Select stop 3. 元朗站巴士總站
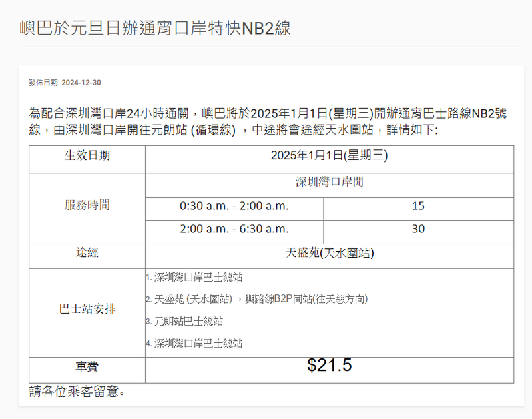The width and height of the screenshot is (532, 419). pyautogui.click(x=184, y=321)
